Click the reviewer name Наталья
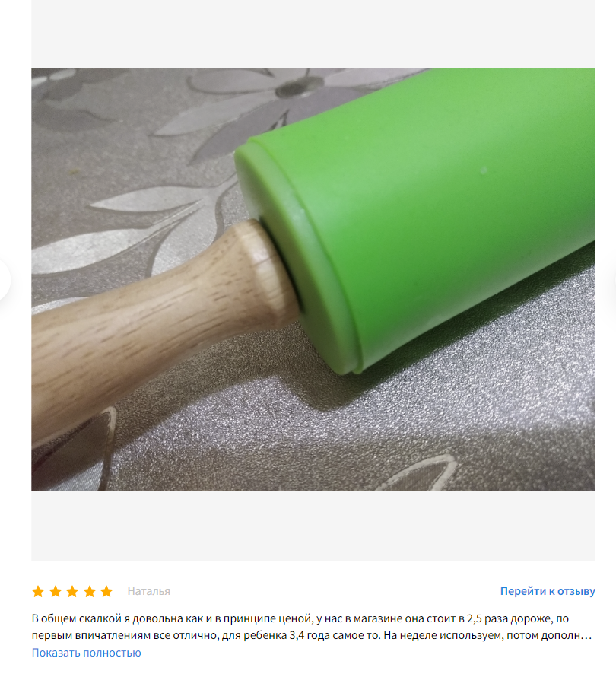 [149, 591]
